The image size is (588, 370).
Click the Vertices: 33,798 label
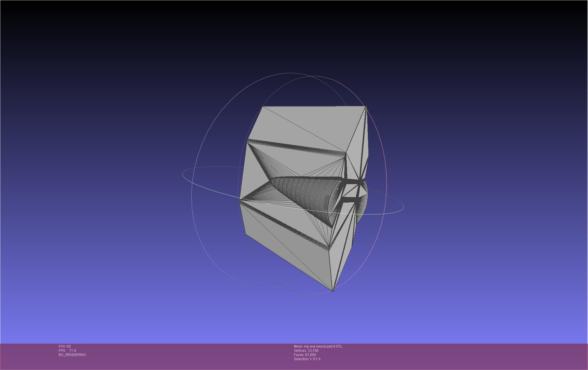point(306,351)
